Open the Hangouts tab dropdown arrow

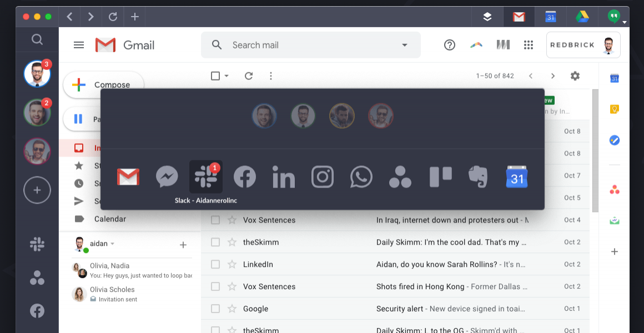click(x=624, y=22)
